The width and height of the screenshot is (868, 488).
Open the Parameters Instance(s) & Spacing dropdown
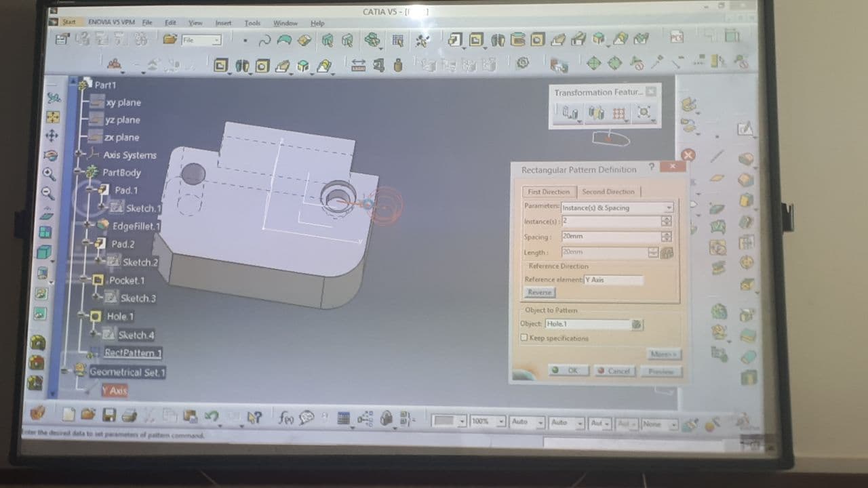coord(668,207)
